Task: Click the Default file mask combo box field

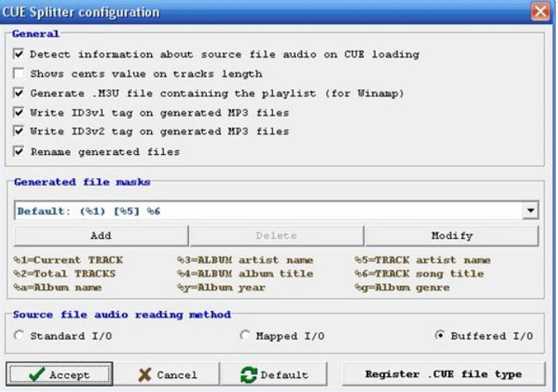Action: coord(265,211)
